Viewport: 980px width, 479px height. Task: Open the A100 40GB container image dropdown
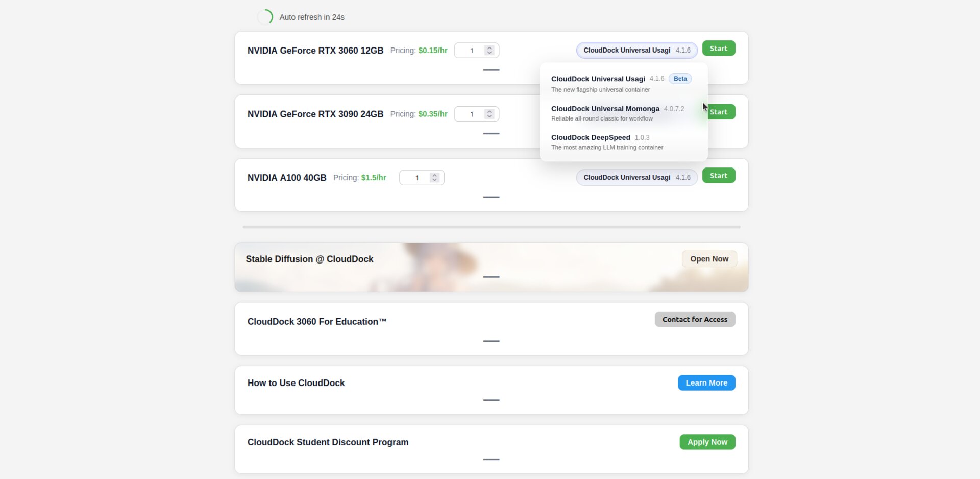point(636,177)
